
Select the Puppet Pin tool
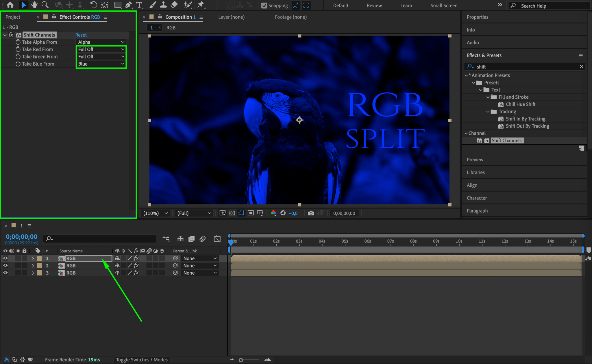coord(200,5)
